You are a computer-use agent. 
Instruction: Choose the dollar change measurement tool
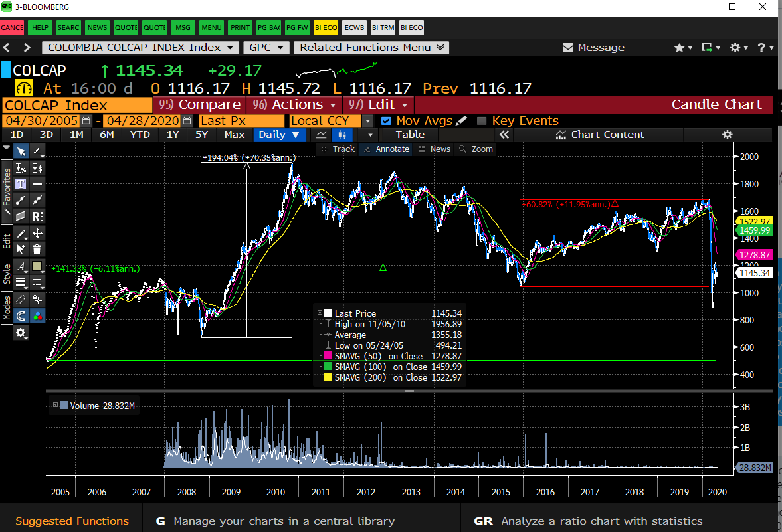(37, 168)
